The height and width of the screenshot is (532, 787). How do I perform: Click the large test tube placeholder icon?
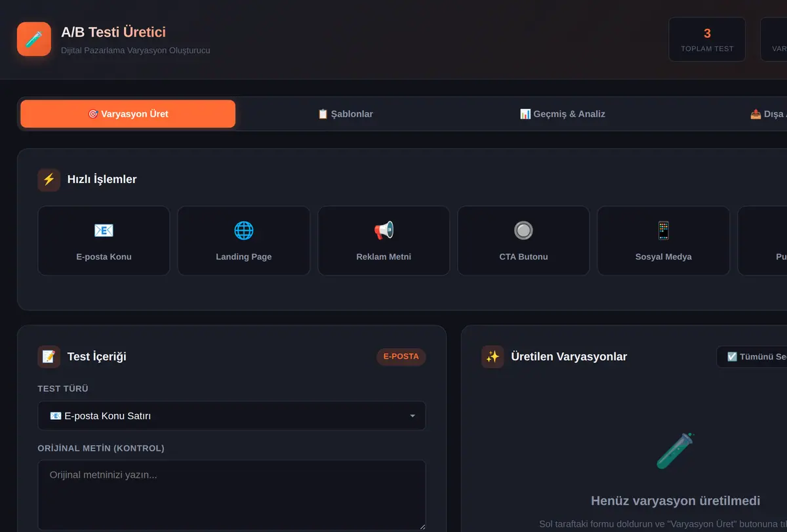(x=676, y=451)
